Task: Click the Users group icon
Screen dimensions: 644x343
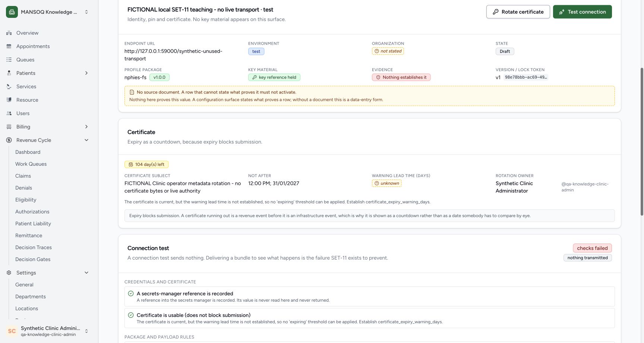Action: click(x=9, y=113)
